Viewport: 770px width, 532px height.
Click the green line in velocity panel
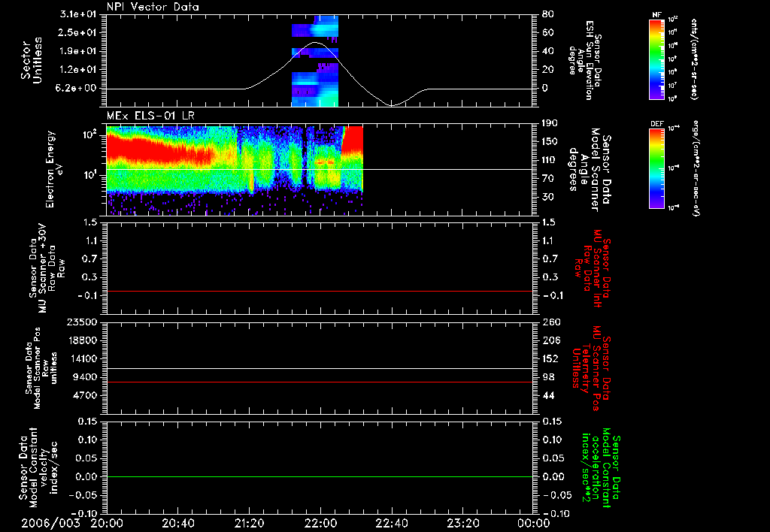(x=320, y=476)
